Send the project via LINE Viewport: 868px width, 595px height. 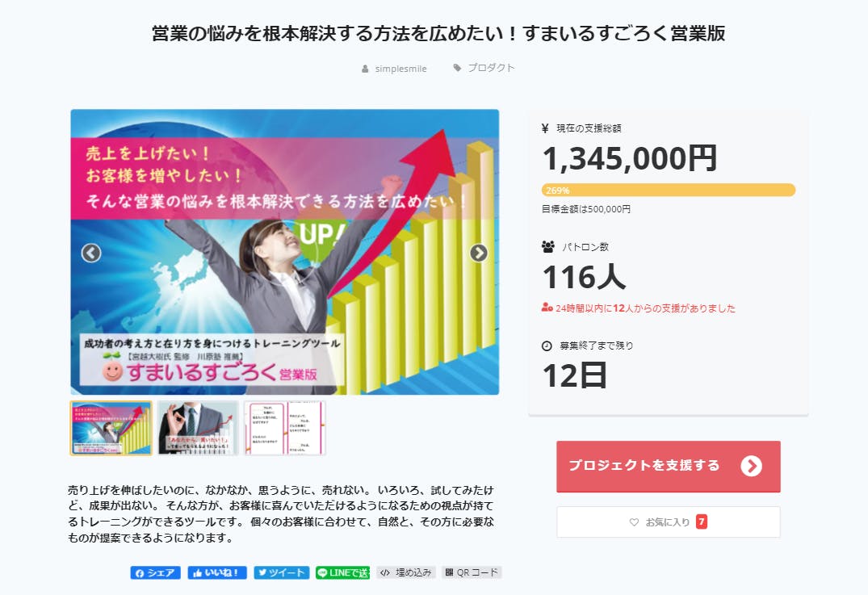tap(342, 572)
